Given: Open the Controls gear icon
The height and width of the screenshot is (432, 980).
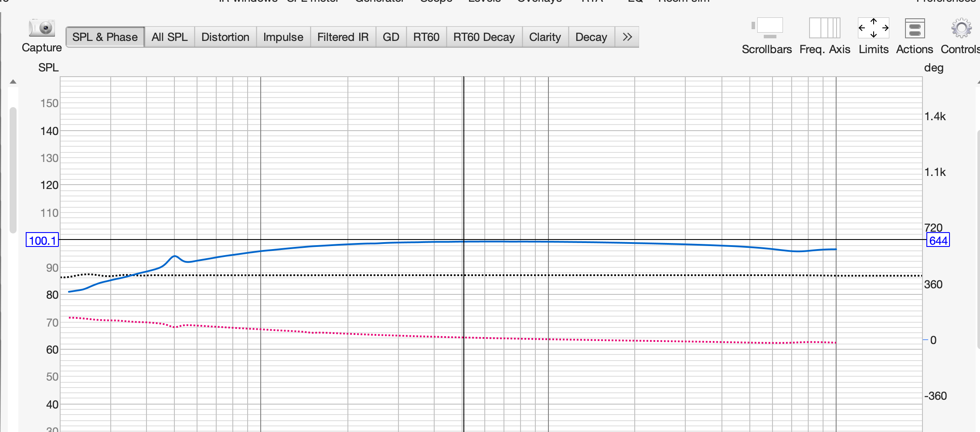Looking at the screenshot, I should coord(961,28).
